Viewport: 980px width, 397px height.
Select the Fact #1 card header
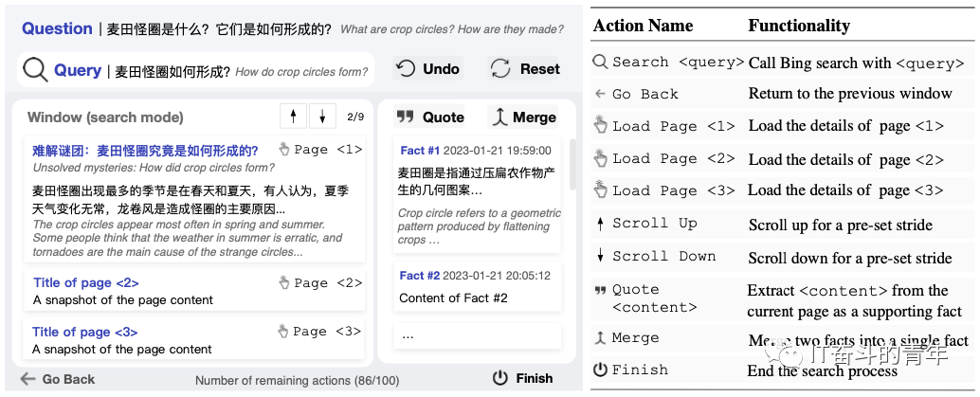coord(476,151)
